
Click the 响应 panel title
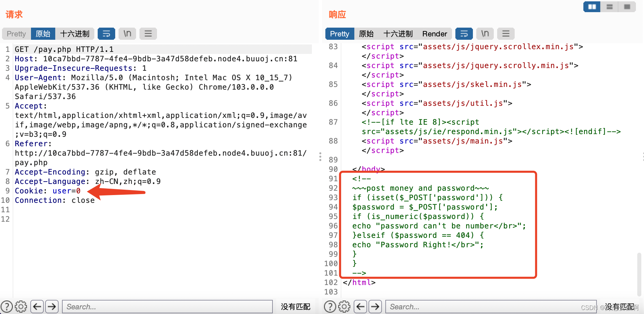tap(337, 14)
